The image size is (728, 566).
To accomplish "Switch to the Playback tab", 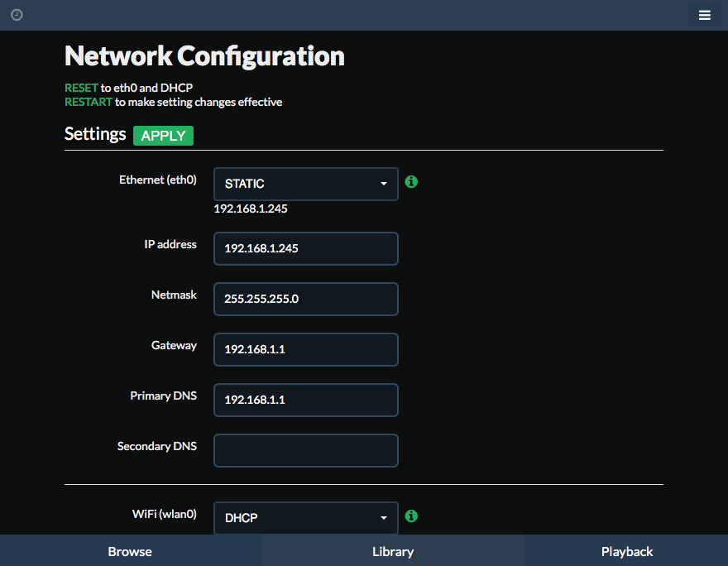I will 627,551.
